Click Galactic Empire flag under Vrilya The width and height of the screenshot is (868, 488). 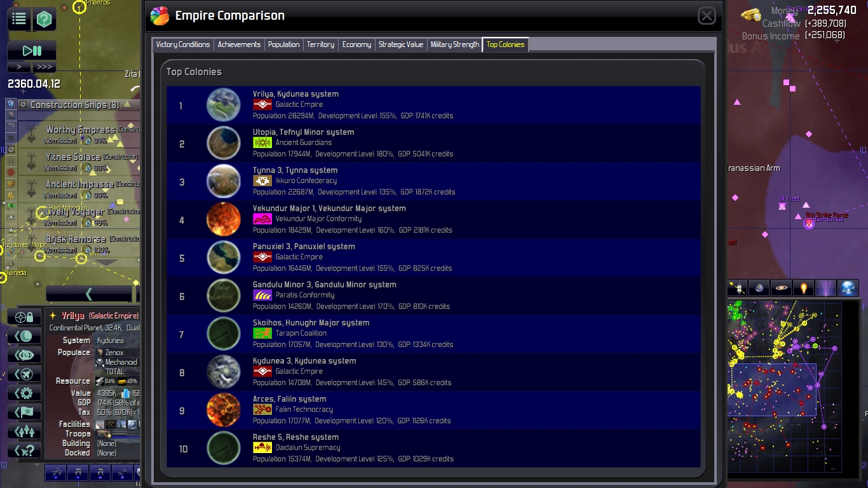tap(262, 104)
